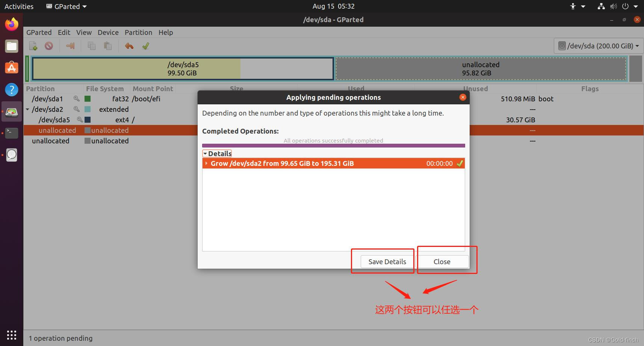Open the system menu arrow in the top bar
644x346 pixels.
[636, 6]
